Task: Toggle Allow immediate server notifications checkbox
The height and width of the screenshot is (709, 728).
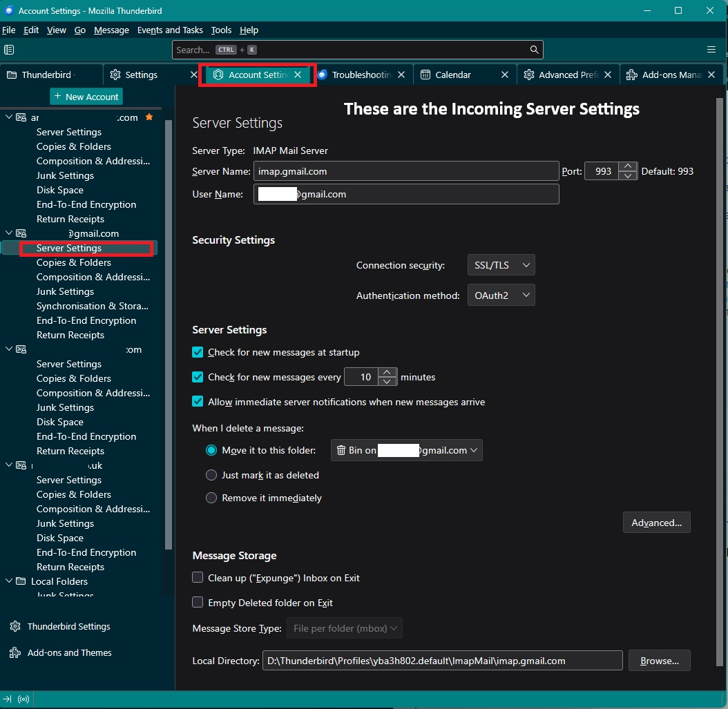Action: point(198,401)
